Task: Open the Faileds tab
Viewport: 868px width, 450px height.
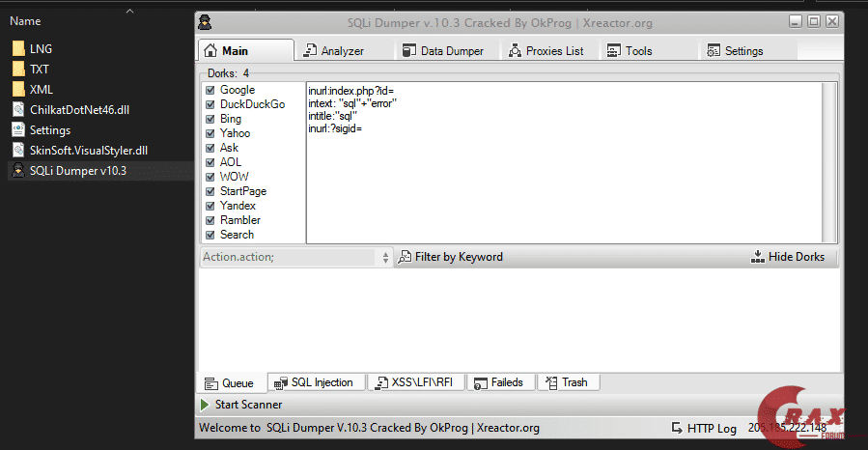Action: click(501, 382)
